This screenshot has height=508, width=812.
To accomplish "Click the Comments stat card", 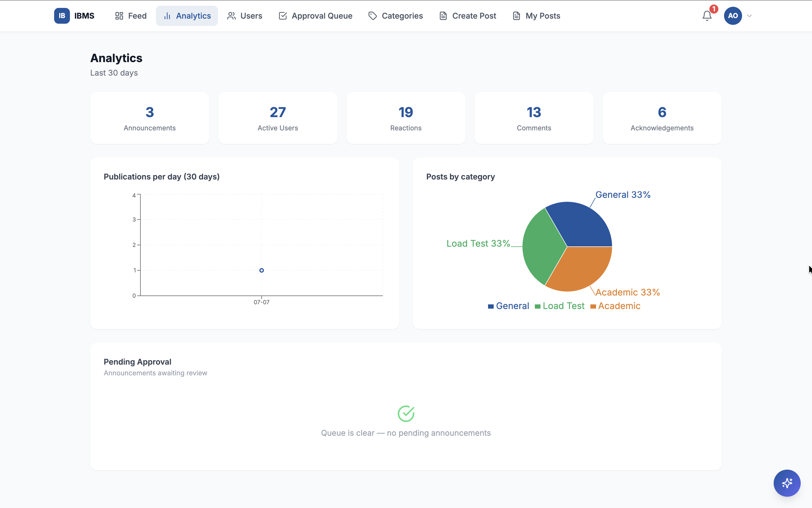I will (x=534, y=118).
